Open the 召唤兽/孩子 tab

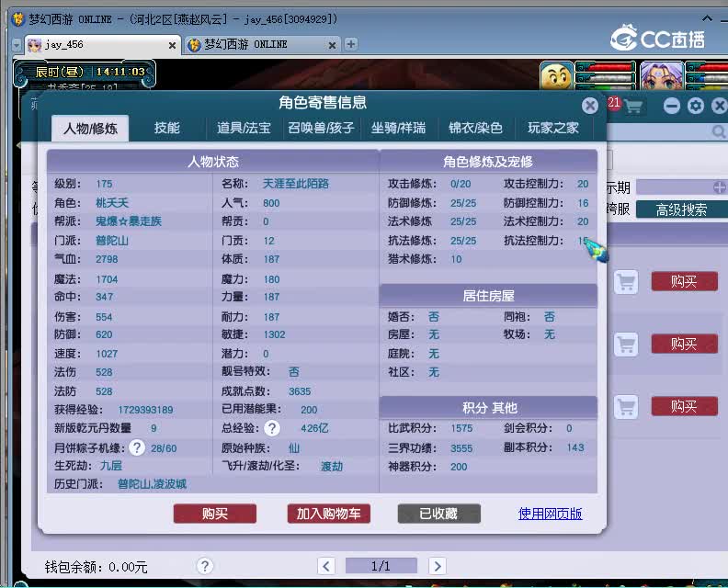pyautogui.click(x=321, y=128)
